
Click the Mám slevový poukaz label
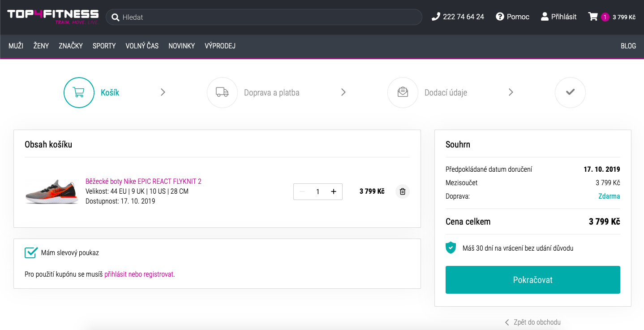pyautogui.click(x=70, y=253)
